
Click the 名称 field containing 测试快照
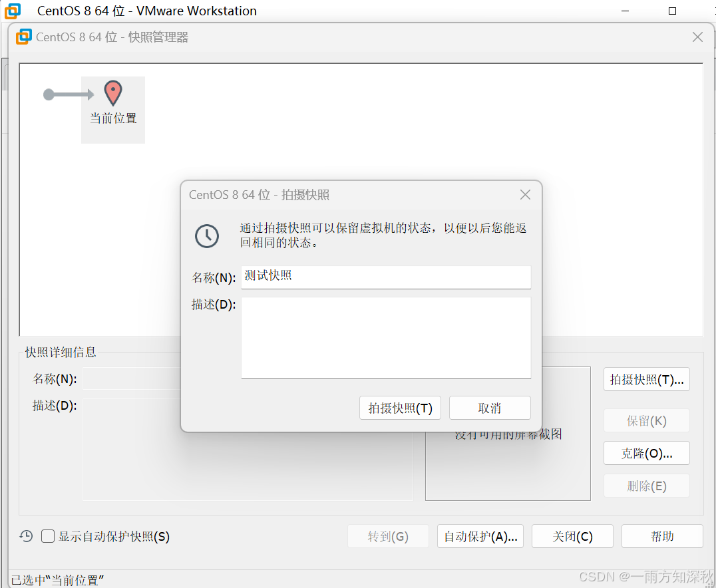[x=386, y=277]
